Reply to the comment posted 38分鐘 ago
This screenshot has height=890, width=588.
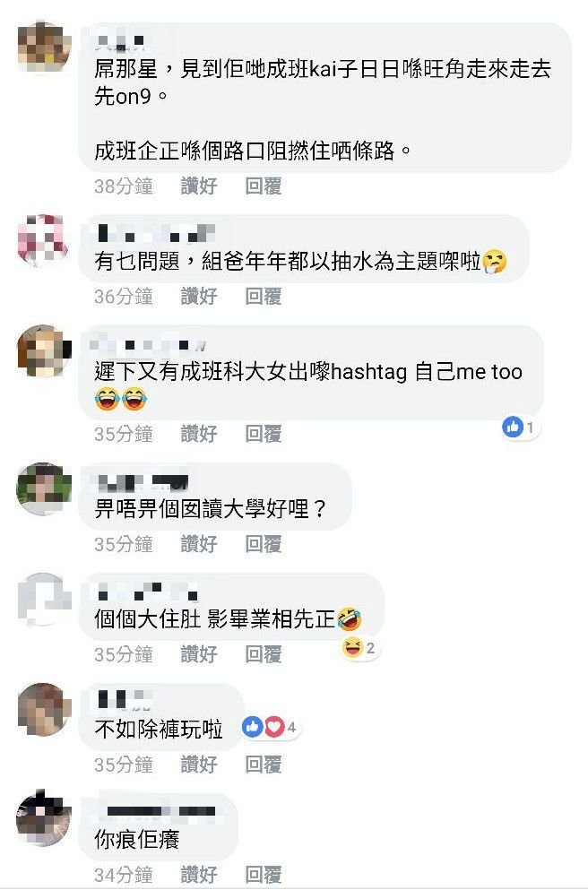[263, 186]
